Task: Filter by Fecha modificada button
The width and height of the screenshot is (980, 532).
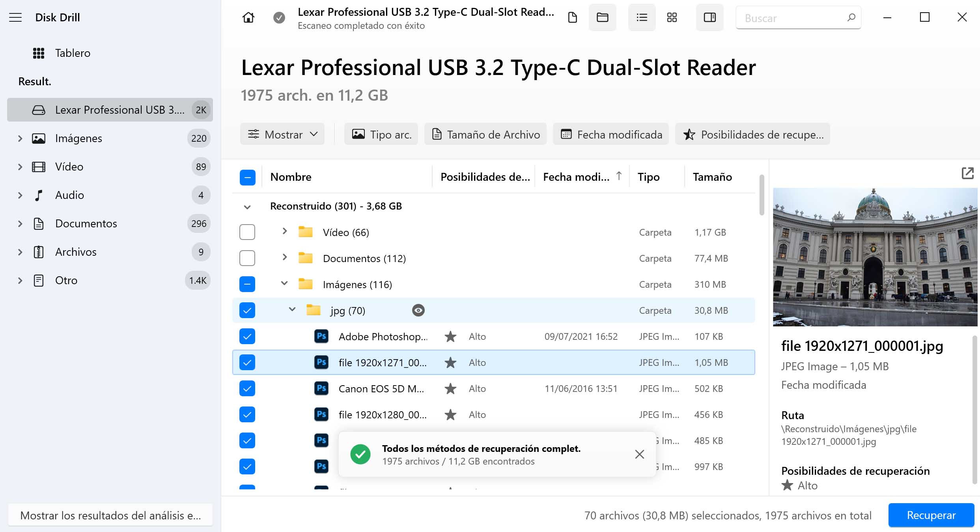Action: (611, 134)
